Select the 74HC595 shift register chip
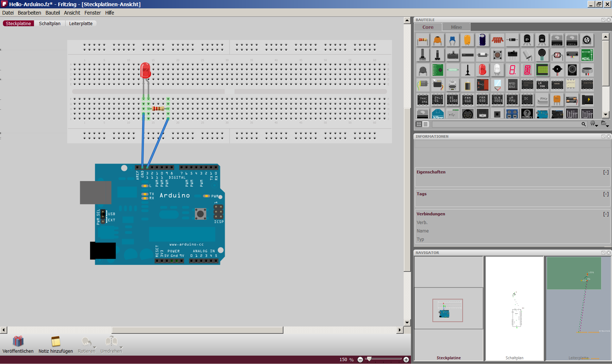 pyautogui.click(x=423, y=100)
